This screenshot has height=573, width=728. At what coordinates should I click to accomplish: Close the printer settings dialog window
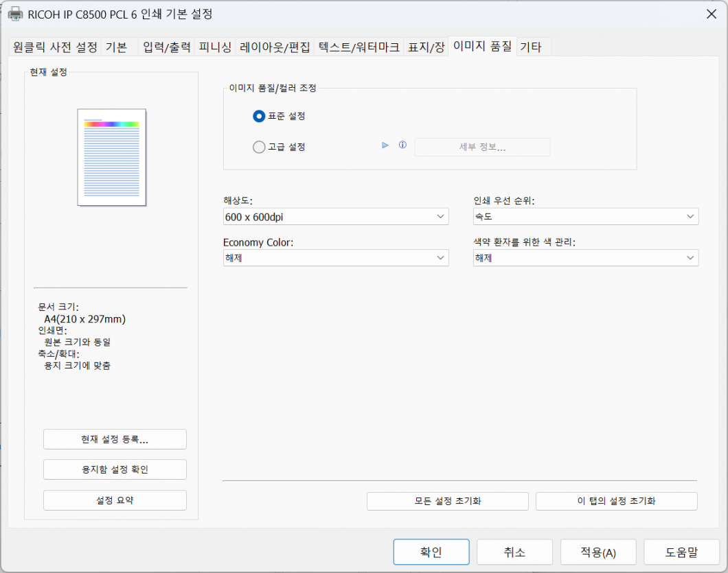(x=710, y=14)
